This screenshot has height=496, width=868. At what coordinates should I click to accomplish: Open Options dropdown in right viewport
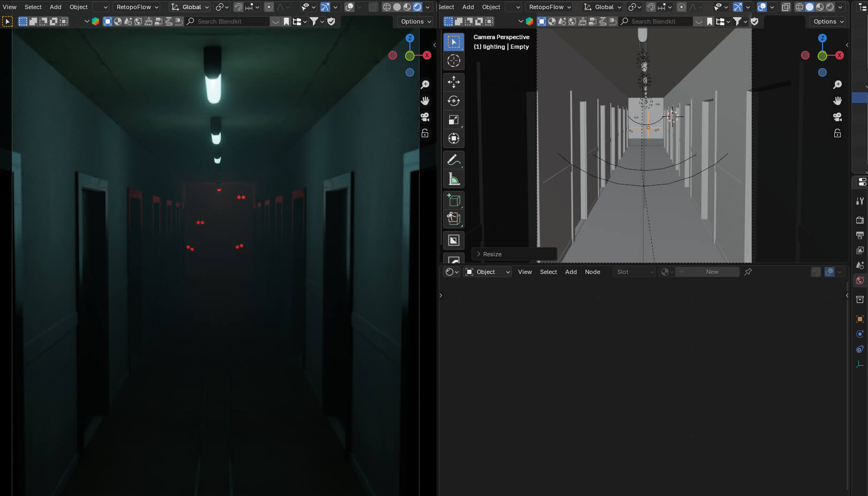pyautogui.click(x=828, y=21)
